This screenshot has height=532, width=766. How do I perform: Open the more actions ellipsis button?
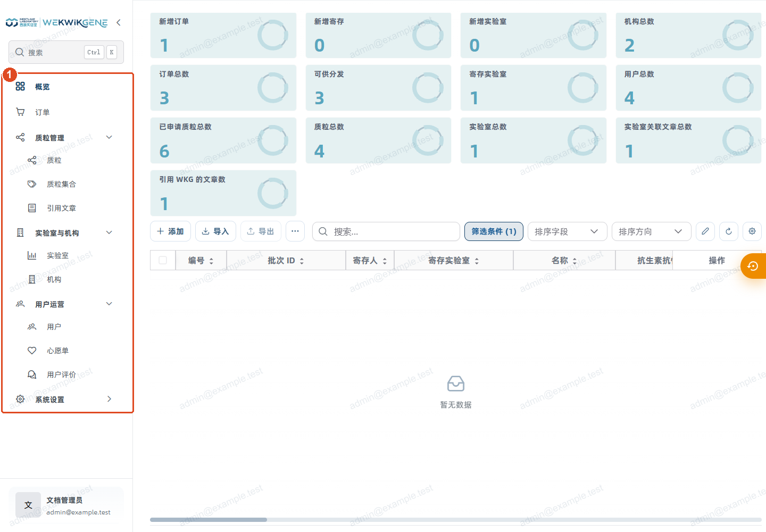[295, 231]
